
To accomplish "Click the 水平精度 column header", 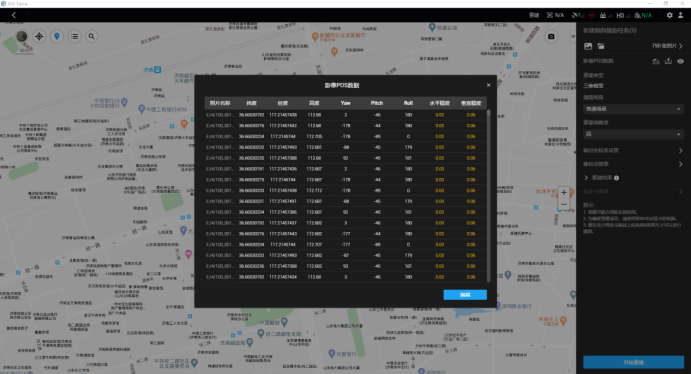I will pos(439,103).
